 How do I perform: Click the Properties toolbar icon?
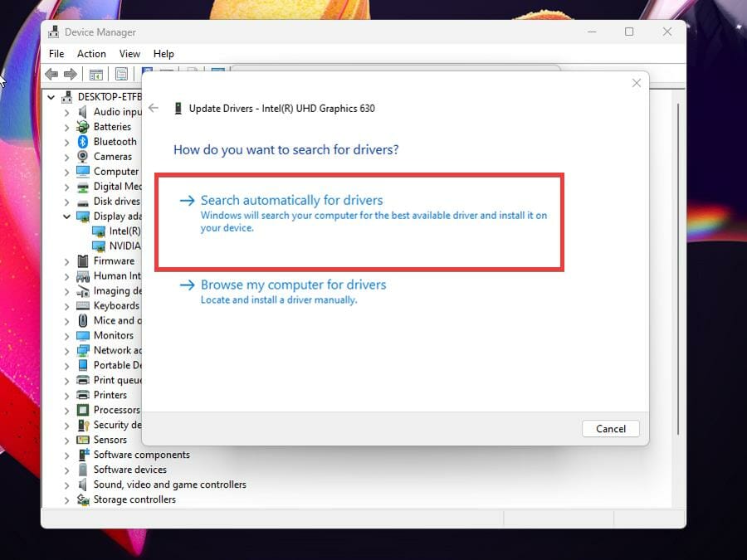(121, 75)
